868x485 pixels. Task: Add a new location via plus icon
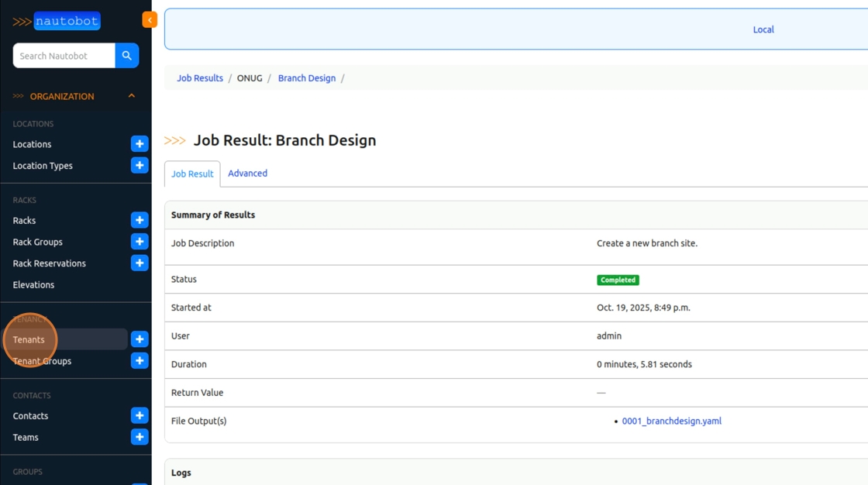tap(139, 144)
